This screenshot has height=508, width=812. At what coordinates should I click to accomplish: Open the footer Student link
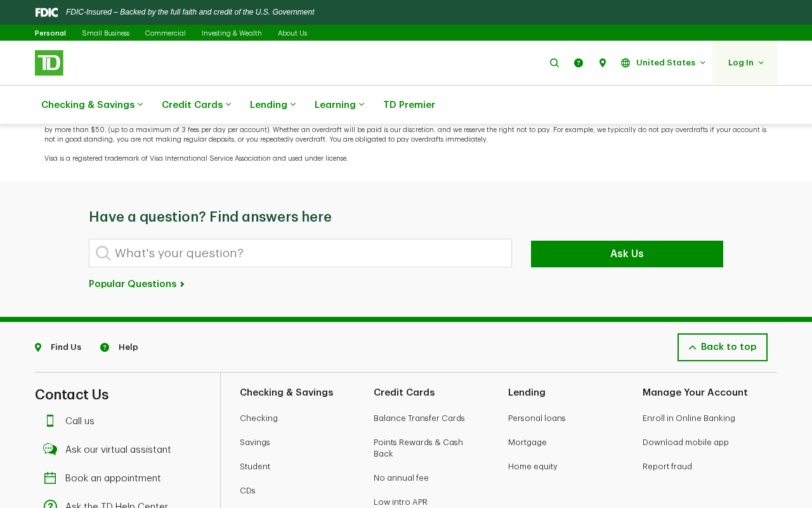click(255, 467)
